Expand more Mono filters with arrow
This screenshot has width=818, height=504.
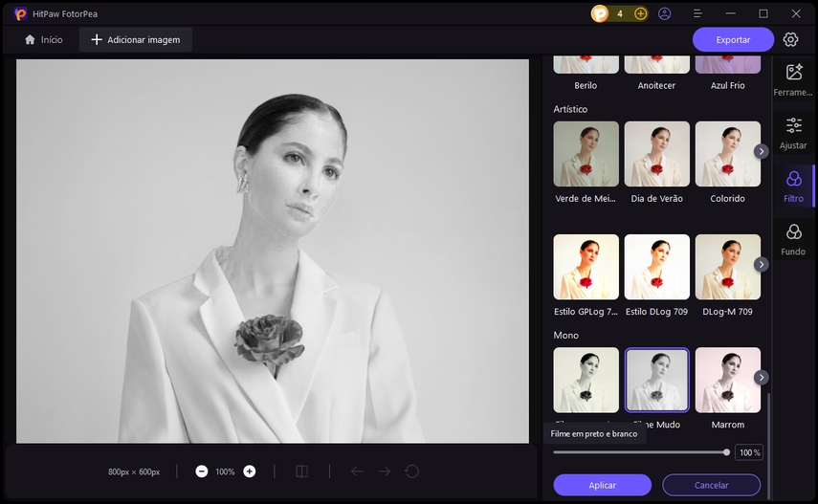click(762, 378)
